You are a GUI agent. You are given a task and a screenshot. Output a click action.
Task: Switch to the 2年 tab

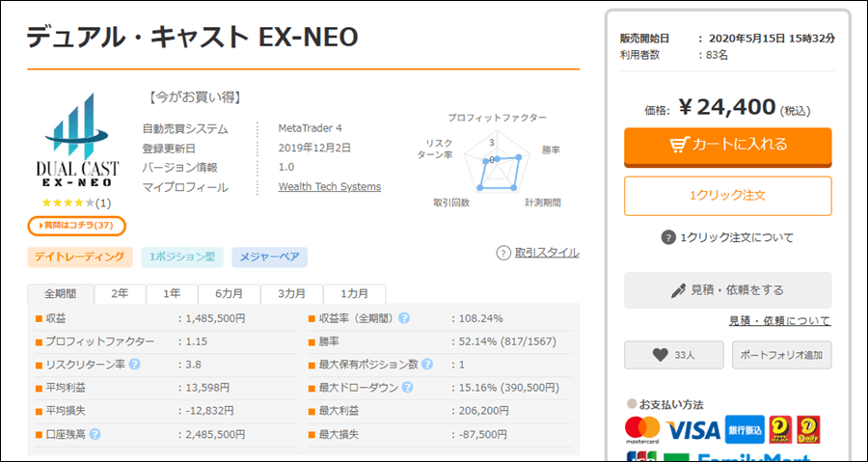(x=120, y=294)
